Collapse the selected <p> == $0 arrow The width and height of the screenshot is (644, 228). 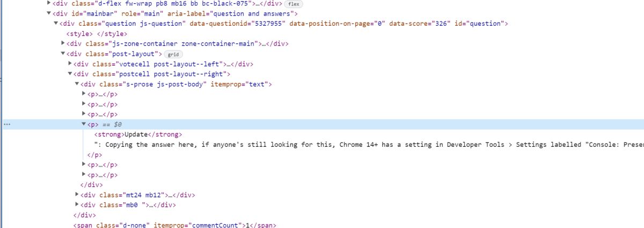[84, 124]
